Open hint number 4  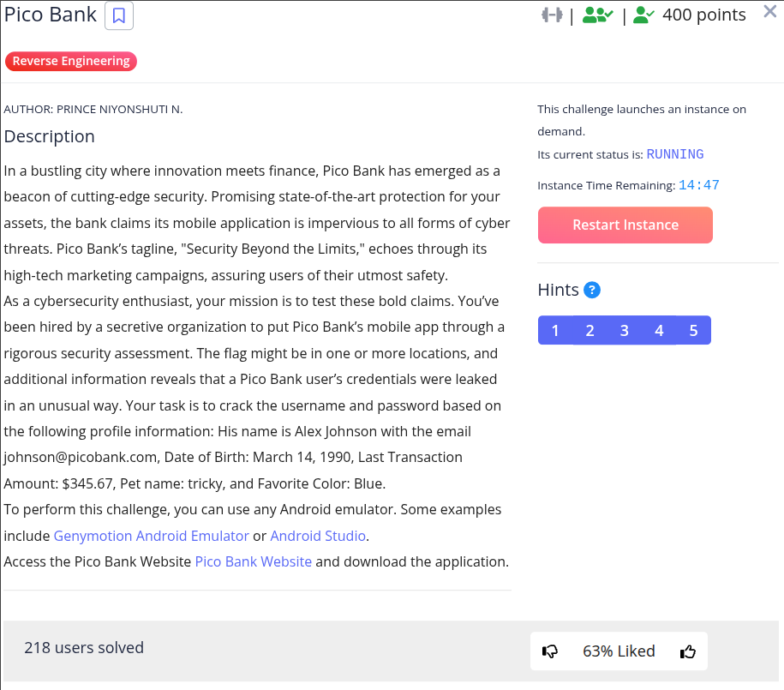coord(659,331)
